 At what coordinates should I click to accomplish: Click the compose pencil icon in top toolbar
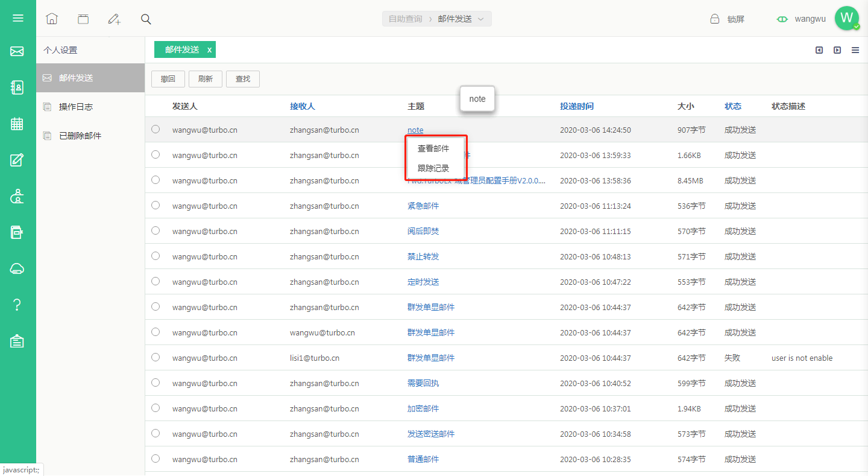(114, 19)
